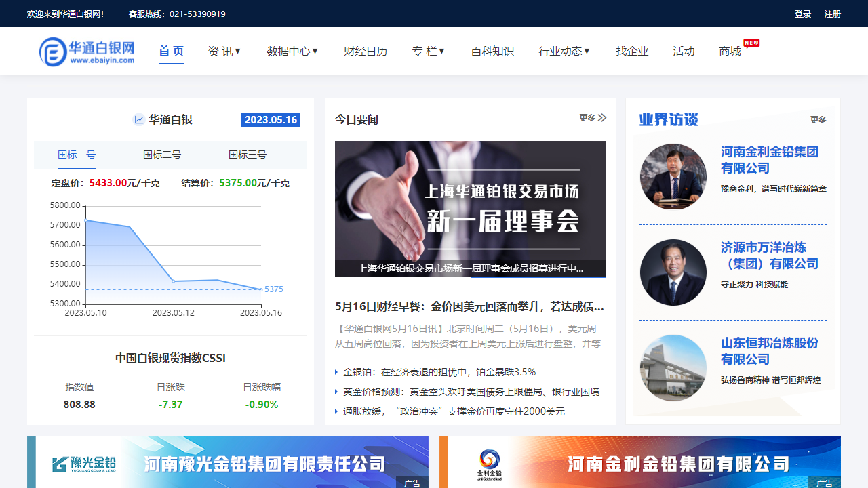This screenshot has height=488, width=868.
Task: Click the 守正聚力 科技赋能 subtitle
Action: 755,285
